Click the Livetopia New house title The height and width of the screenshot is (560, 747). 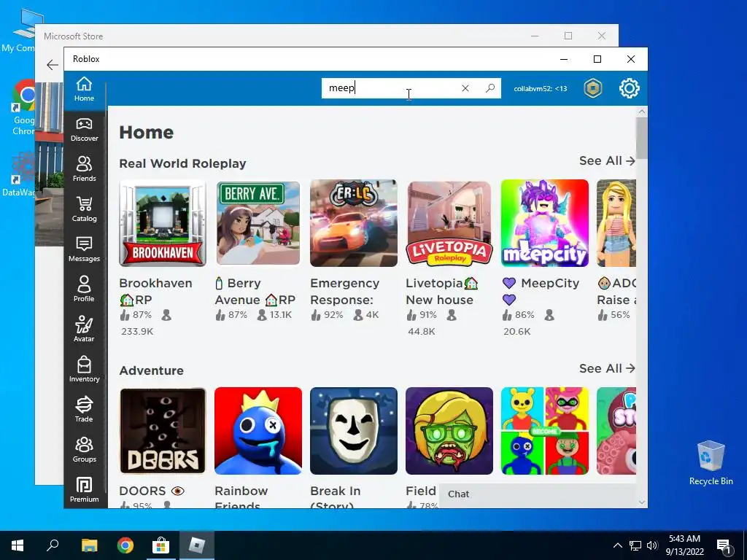click(441, 292)
